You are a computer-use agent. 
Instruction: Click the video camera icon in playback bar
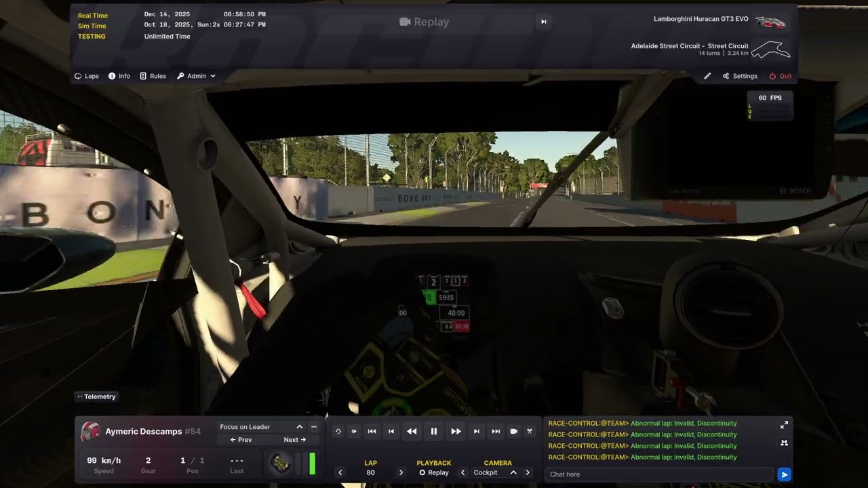point(514,431)
